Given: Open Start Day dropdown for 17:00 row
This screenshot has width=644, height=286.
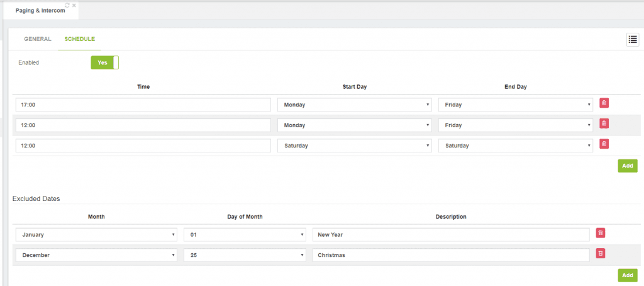Looking at the screenshot, I should tap(355, 105).
